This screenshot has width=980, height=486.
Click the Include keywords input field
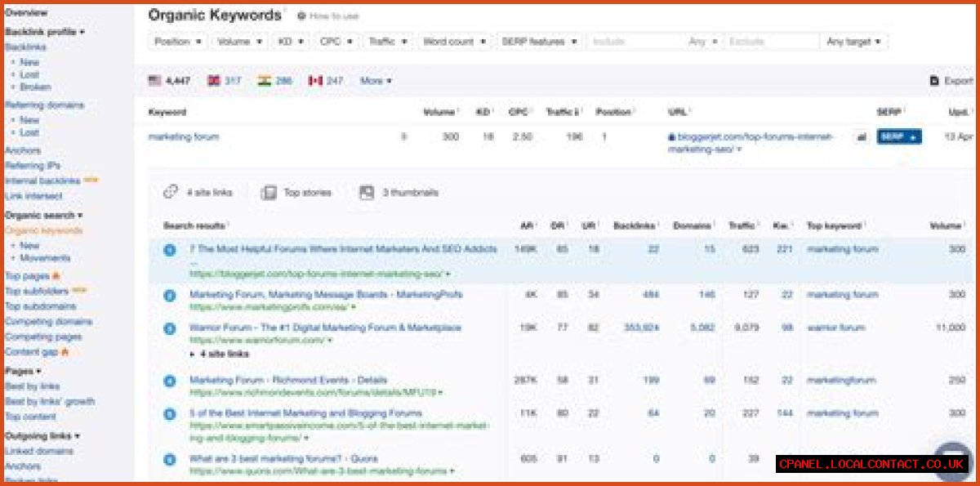(x=635, y=41)
